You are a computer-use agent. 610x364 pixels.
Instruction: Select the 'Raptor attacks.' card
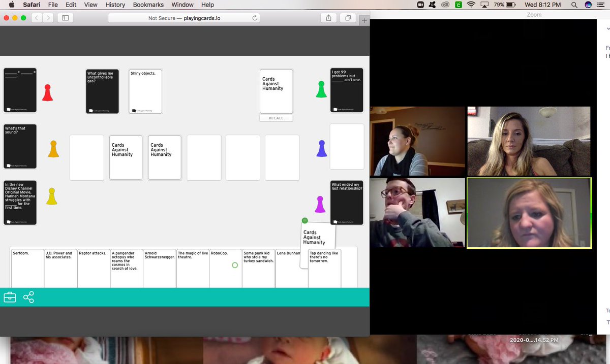[94, 268]
